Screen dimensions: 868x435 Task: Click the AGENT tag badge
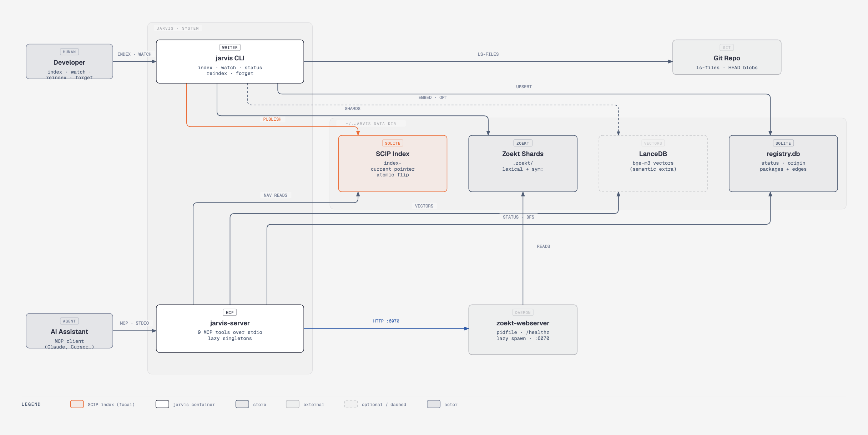(x=69, y=321)
